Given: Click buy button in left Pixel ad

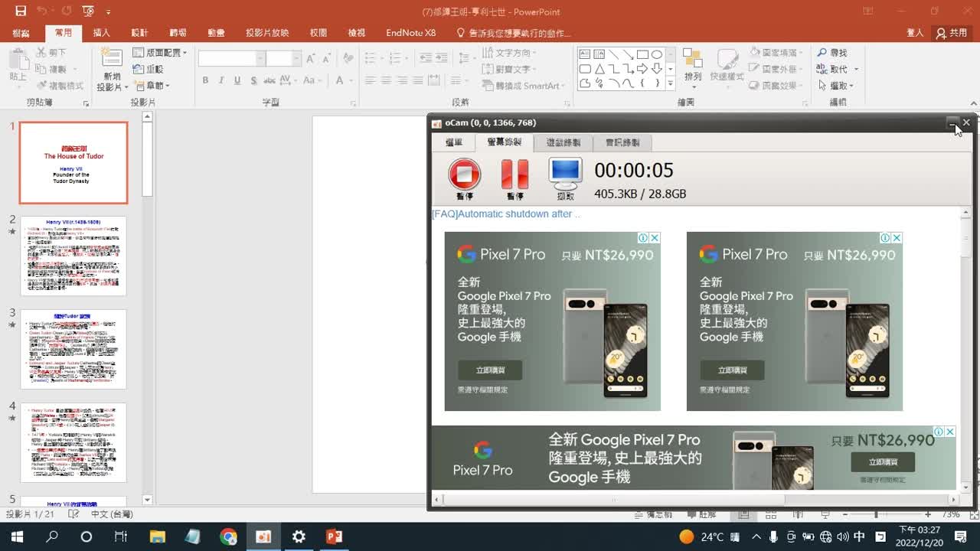Looking at the screenshot, I should pos(490,370).
